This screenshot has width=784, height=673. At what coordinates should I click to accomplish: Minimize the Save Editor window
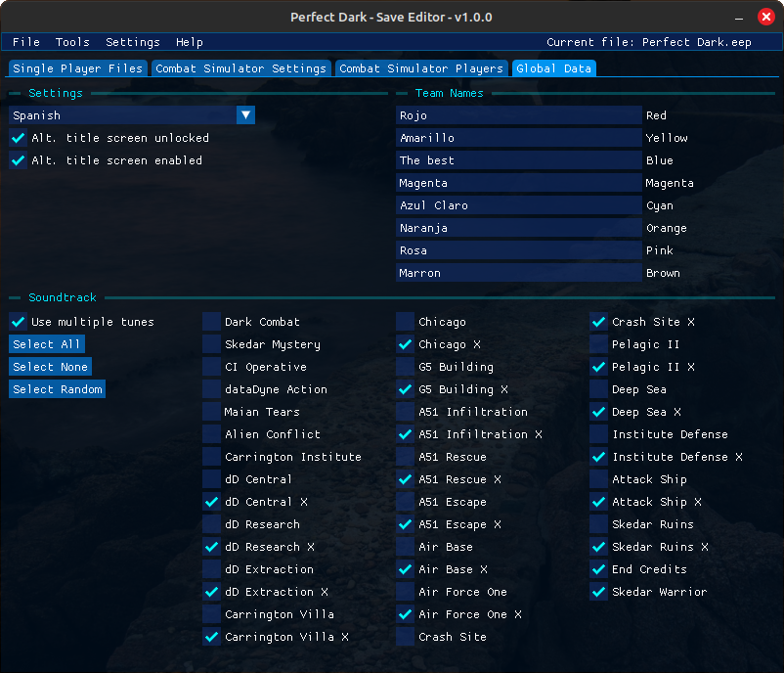739,18
